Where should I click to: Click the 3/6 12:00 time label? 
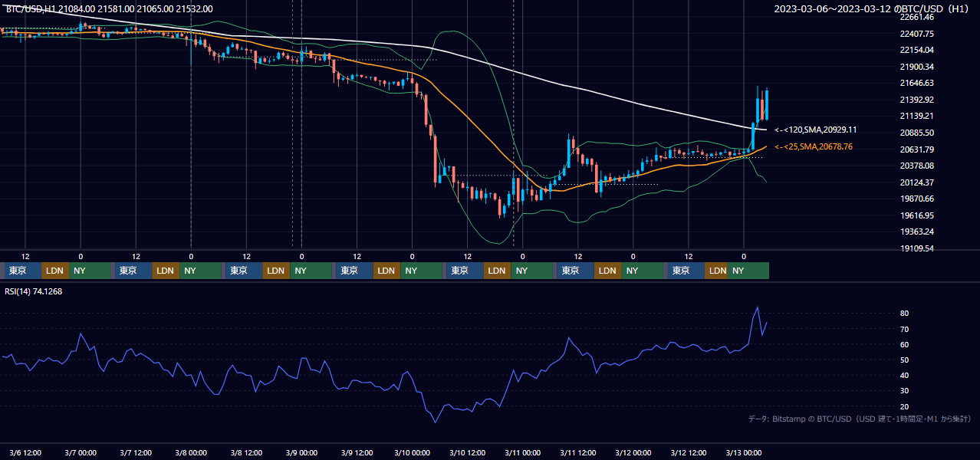(25, 452)
